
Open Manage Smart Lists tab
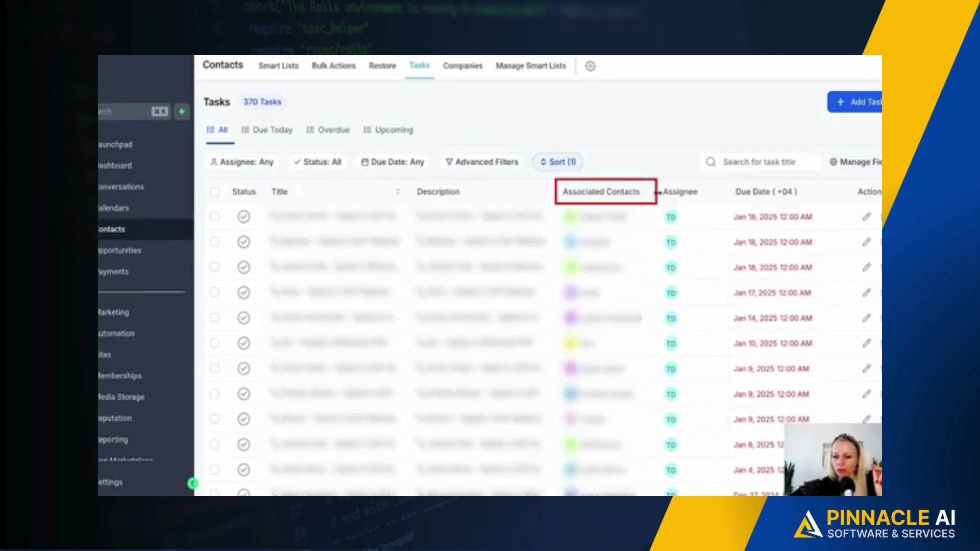pos(531,66)
